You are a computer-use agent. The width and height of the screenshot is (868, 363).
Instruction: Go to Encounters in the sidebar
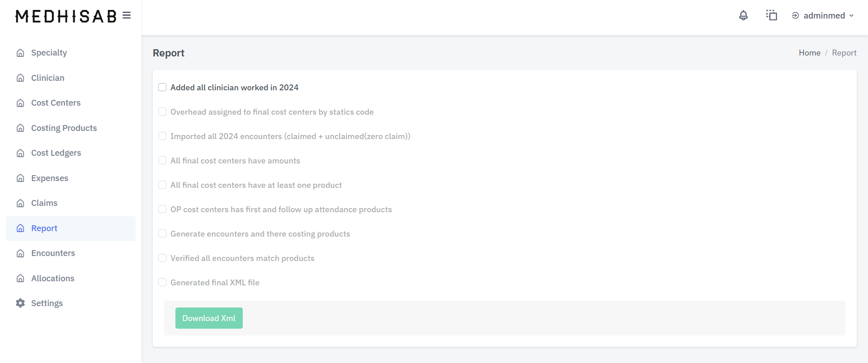[53, 253]
